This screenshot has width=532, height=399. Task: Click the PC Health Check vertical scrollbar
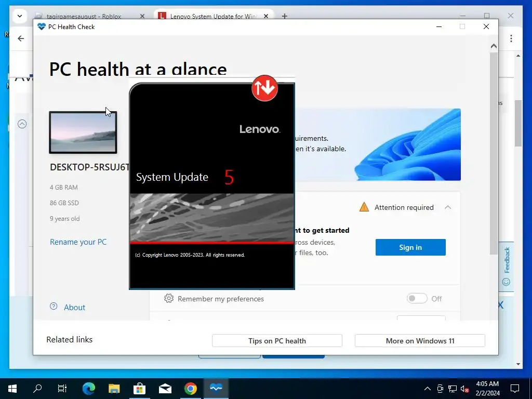tap(494, 153)
